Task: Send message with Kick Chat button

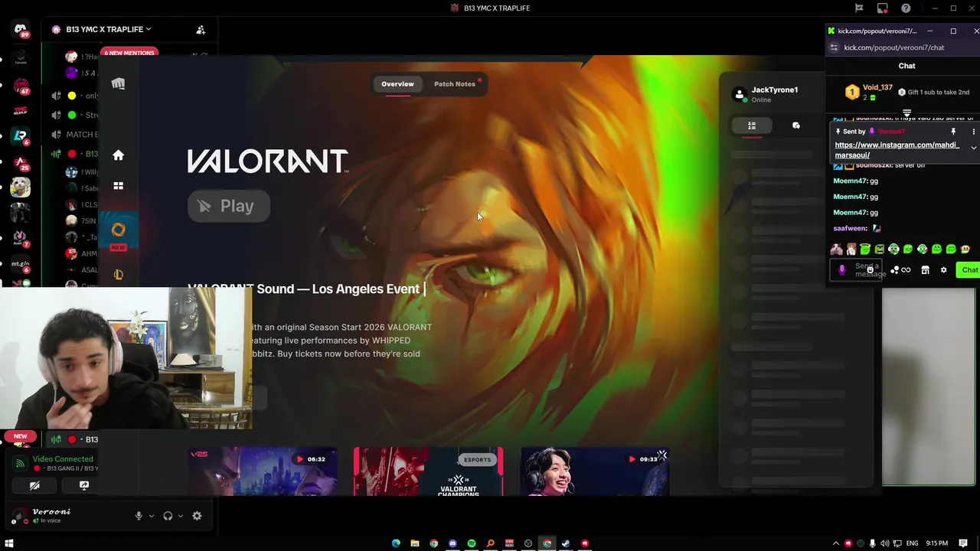Action: click(x=969, y=270)
